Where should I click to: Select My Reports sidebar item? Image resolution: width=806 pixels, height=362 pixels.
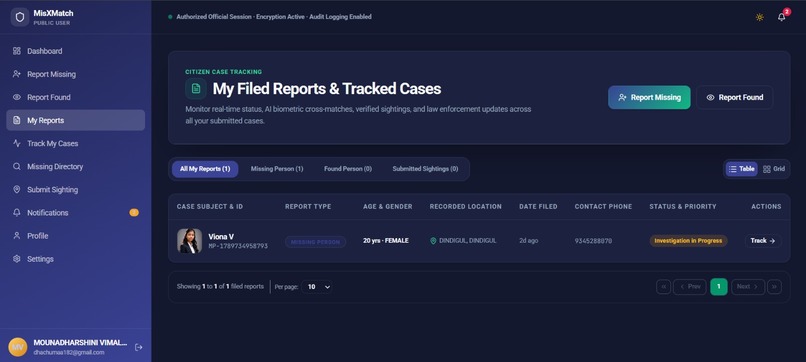[x=76, y=120]
